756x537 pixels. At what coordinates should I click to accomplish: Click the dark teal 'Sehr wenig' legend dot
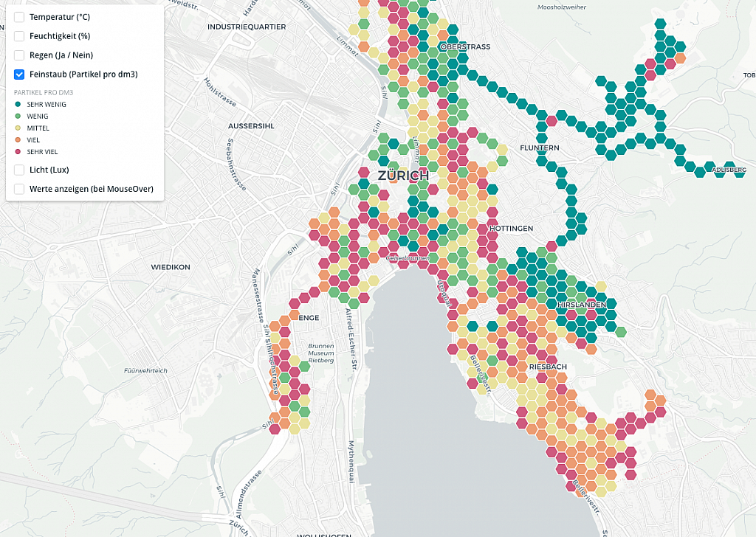18,105
